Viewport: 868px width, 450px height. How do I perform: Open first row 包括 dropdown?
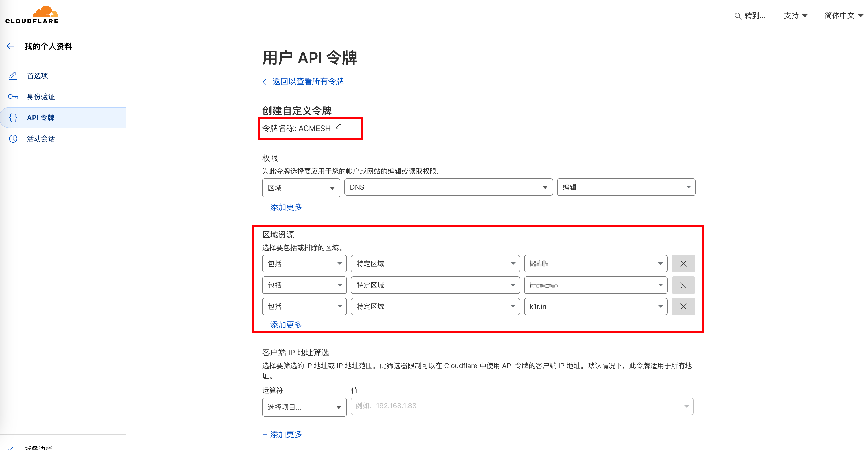(x=304, y=264)
